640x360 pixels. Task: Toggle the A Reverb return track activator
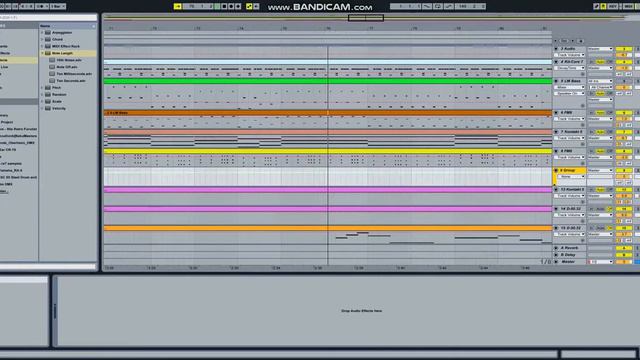(624, 248)
